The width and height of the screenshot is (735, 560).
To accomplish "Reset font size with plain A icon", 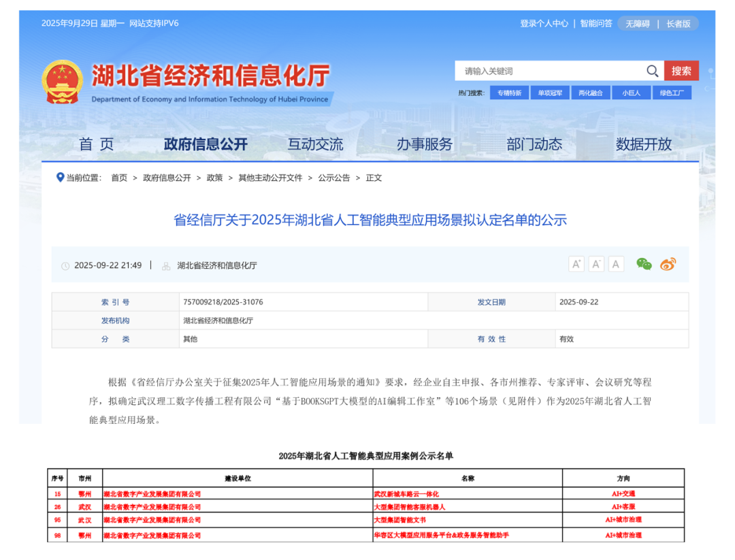I will pos(616,264).
